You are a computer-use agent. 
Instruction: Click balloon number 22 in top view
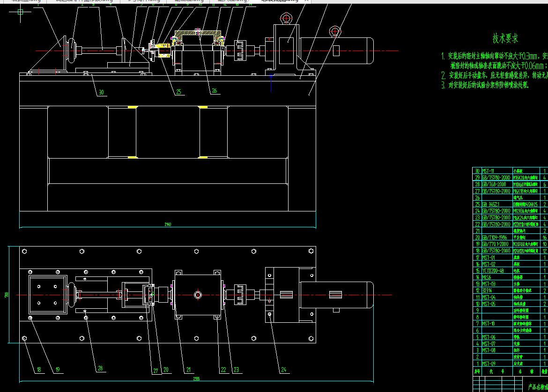click(x=223, y=369)
